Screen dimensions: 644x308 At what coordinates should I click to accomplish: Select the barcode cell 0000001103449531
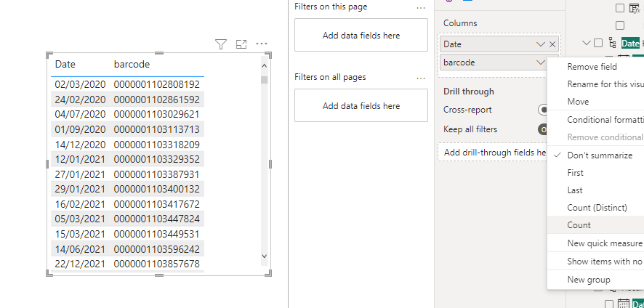pos(157,234)
